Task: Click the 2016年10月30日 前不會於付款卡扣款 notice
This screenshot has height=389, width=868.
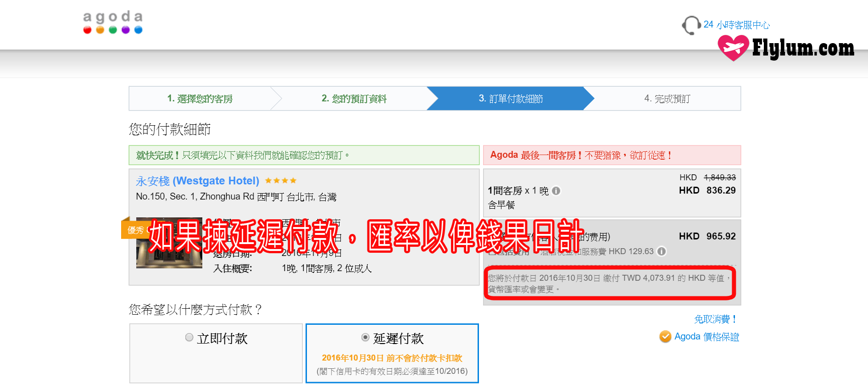Action: click(392, 358)
